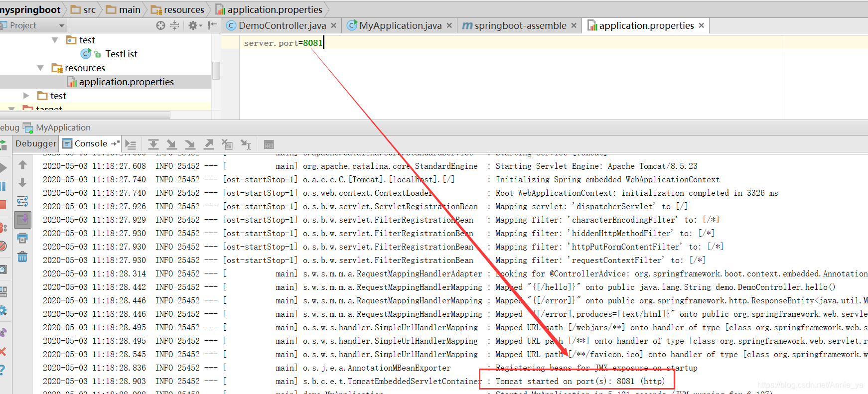
Task: Click the Rerun MyApplication icon
Action: pyautogui.click(x=3, y=145)
